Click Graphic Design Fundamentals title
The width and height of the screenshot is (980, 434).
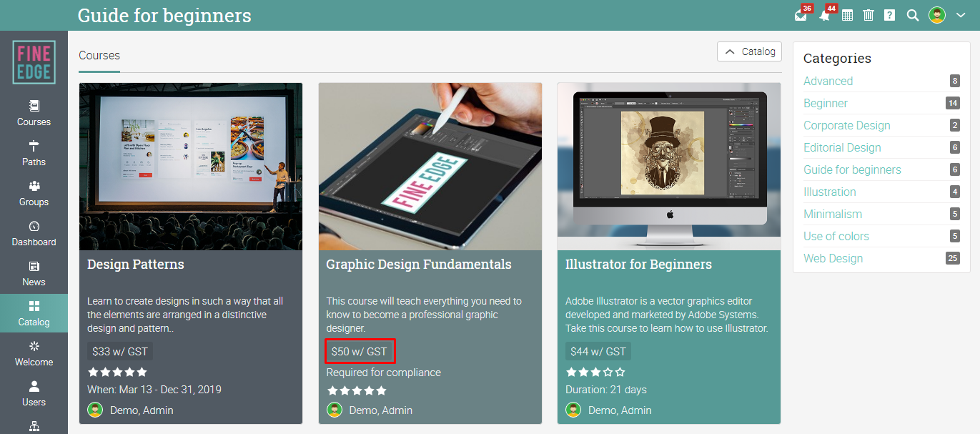click(419, 265)
